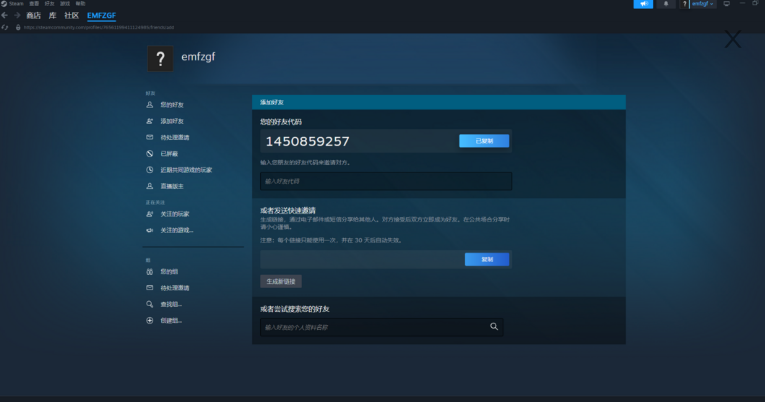This screenshot has height=402, width=765.
Task: Select 已屏蔽 blocked list in sidebar
Action: pos(168,153)
